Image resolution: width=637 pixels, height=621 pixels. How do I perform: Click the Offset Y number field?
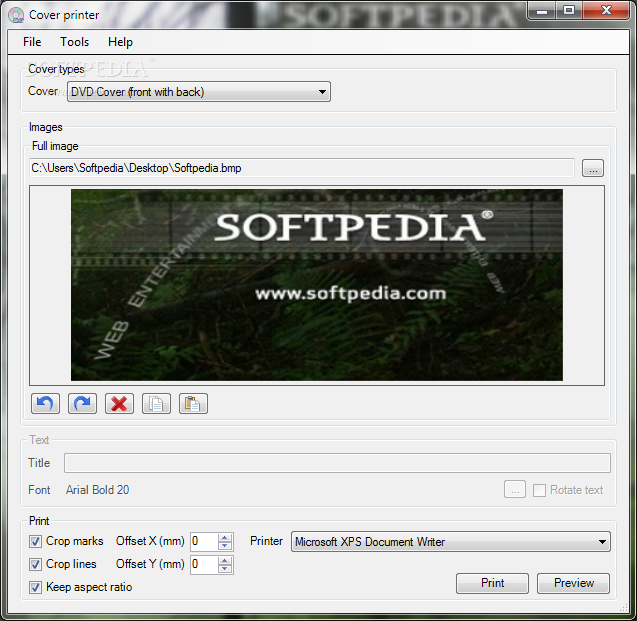[x=204, y=565]
